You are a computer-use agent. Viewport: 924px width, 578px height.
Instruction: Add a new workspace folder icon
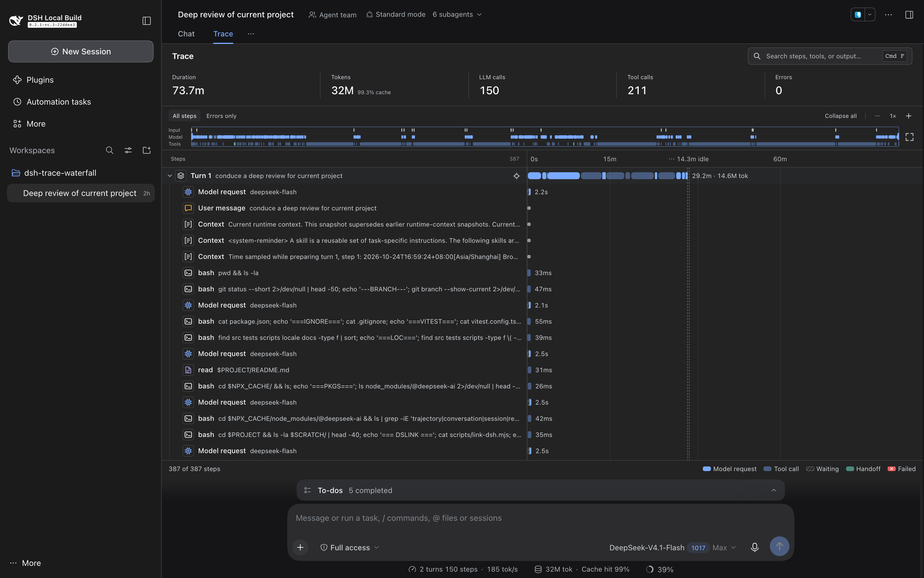pos(147,150)
